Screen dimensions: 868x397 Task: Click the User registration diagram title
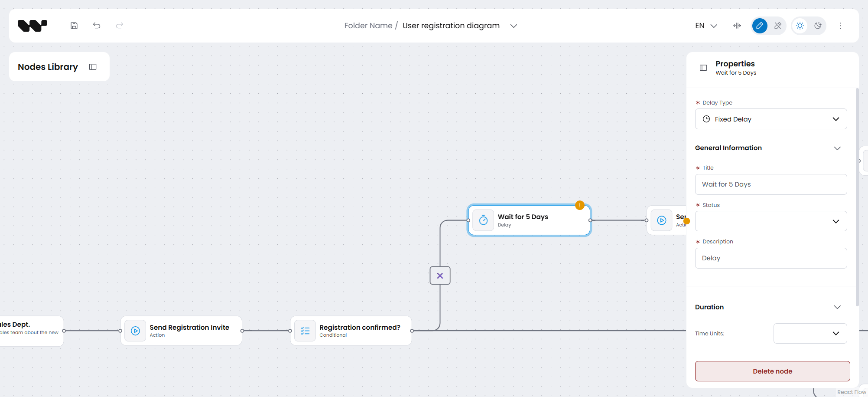451,26
